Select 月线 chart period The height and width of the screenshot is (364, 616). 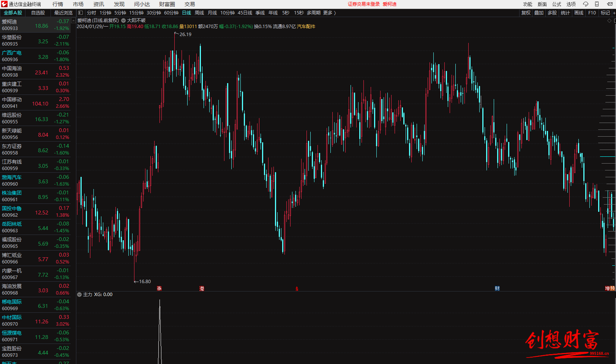tap(212, 13)
